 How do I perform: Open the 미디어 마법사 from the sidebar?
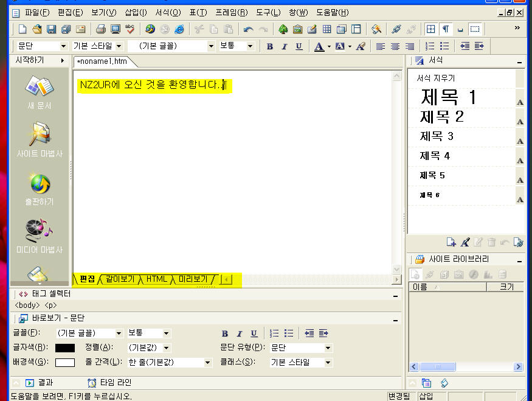point(40,236)
